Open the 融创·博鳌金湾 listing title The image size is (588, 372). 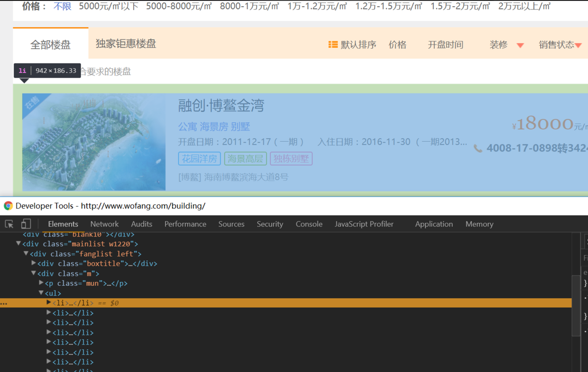point(221,105)
